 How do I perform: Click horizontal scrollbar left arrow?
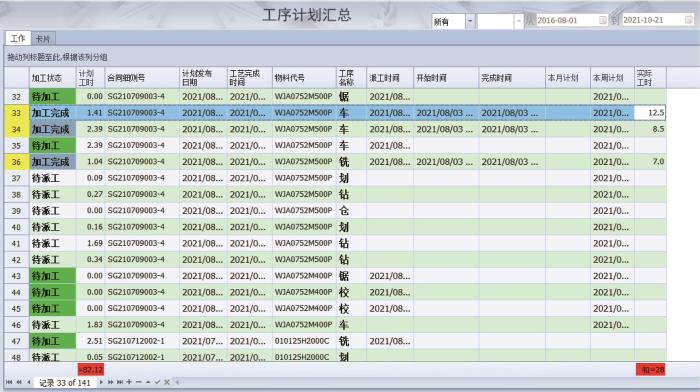[x=177, y=382]
